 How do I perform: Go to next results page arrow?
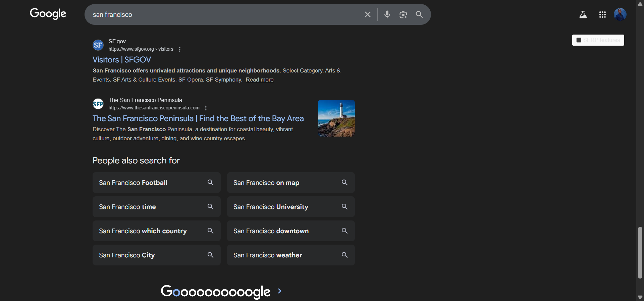(280, 291)
